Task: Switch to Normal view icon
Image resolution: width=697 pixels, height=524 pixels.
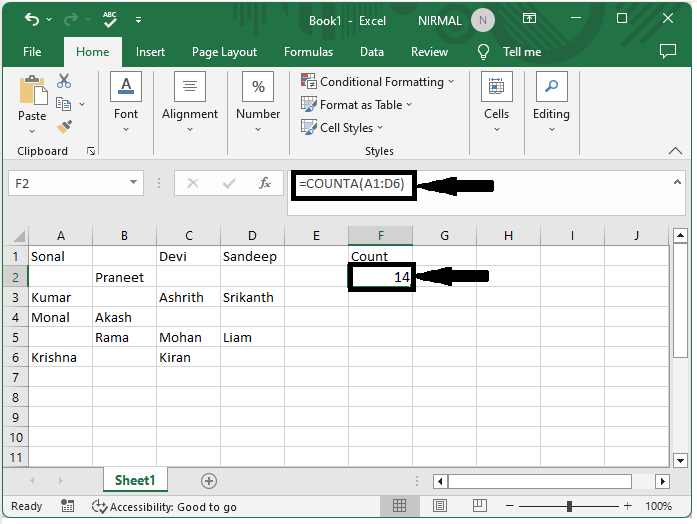Action: click(399, 506)
